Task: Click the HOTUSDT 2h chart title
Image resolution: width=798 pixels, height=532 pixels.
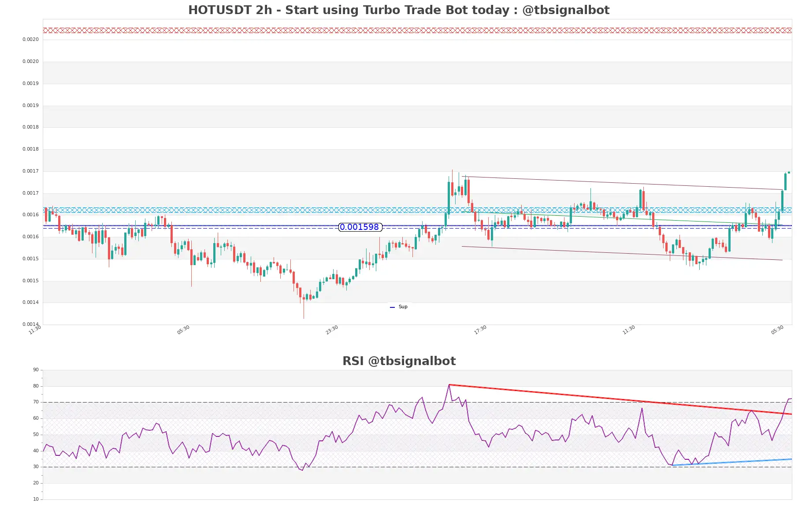Action: click(399, 10)
